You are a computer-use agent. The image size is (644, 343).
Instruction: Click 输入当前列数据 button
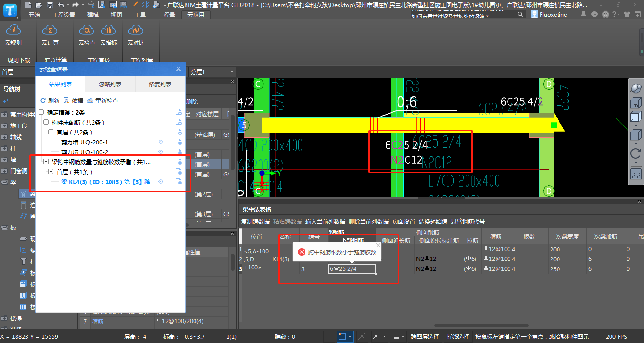point(325,221)
